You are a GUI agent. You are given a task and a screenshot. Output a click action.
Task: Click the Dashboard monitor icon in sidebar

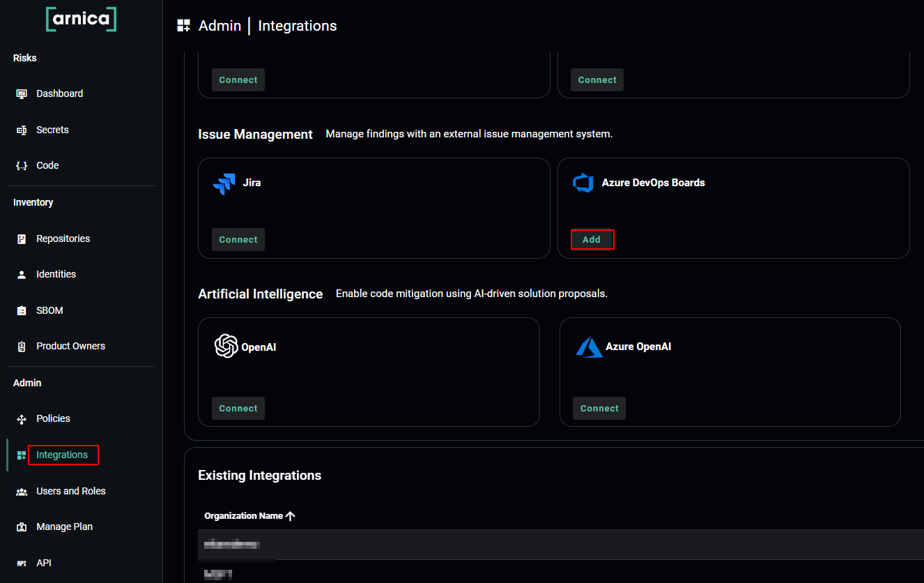pos(22,94)
